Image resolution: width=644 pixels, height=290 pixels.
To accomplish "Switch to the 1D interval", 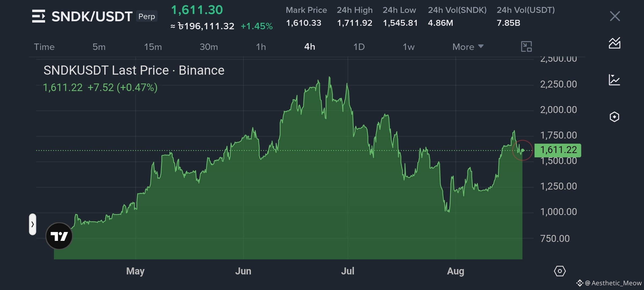I will pos(359,47).
